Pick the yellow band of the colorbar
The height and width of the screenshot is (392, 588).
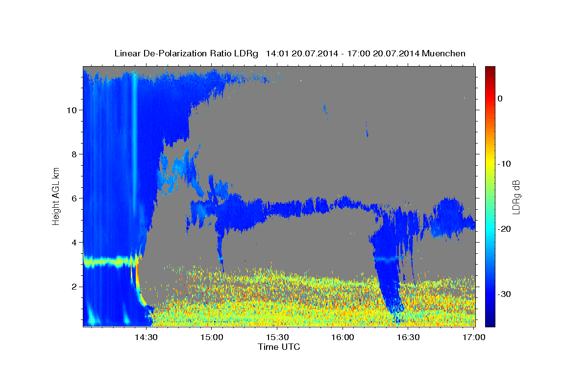click(x=490, y=164)
